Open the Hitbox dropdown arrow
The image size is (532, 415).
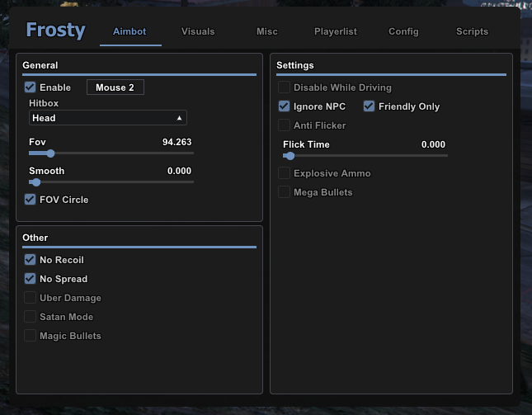tap(179, 118)
